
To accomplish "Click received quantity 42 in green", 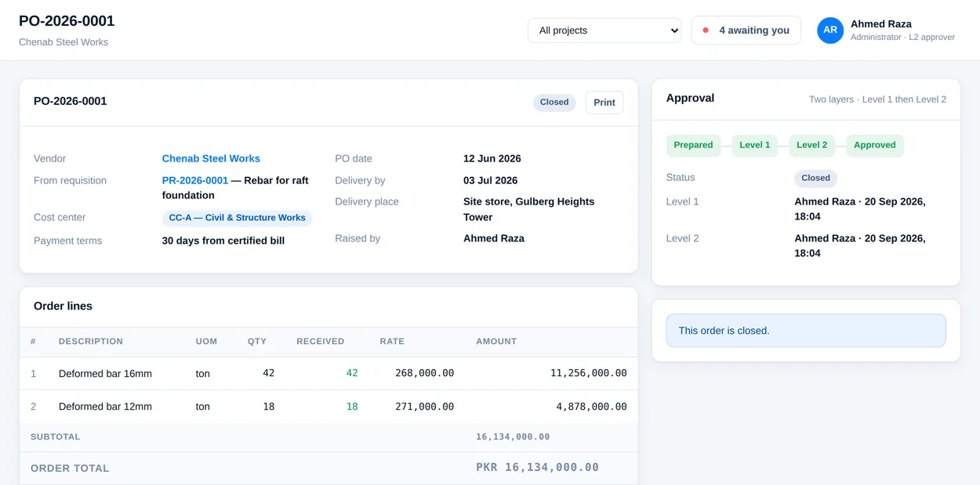I will click(352, 374).
